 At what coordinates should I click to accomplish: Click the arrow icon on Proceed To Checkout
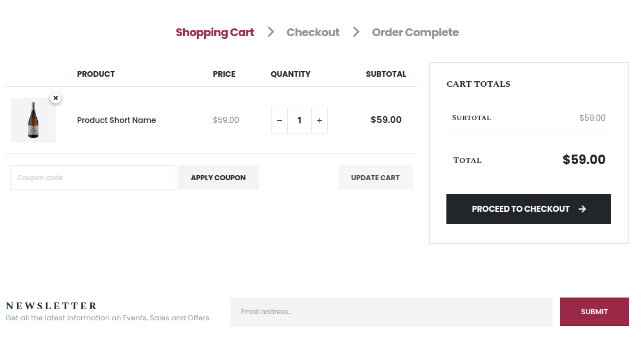coord(583,209)
